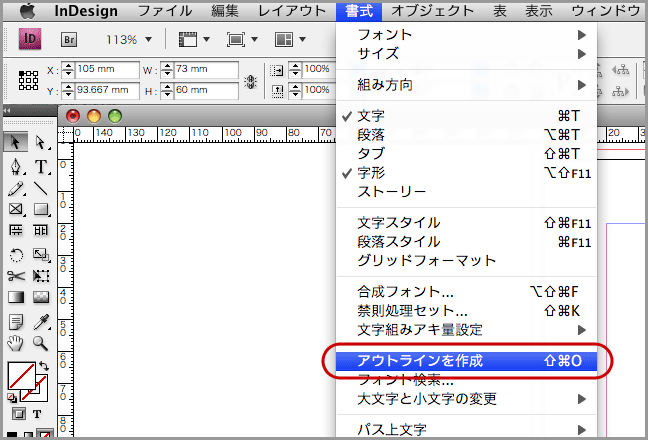Open the 表示 menu
Image resolution: width=648 pixels, height=440 pixels.
coord(539,11)
